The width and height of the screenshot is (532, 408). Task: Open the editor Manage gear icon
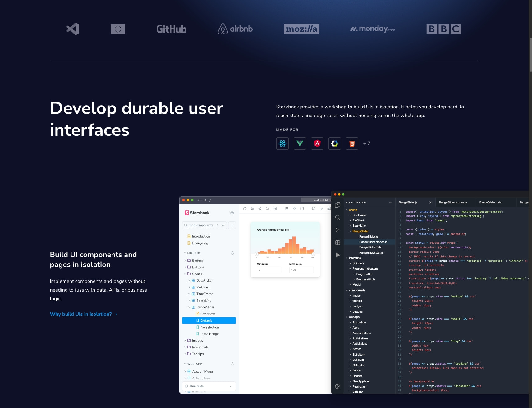tap(338, 387)
